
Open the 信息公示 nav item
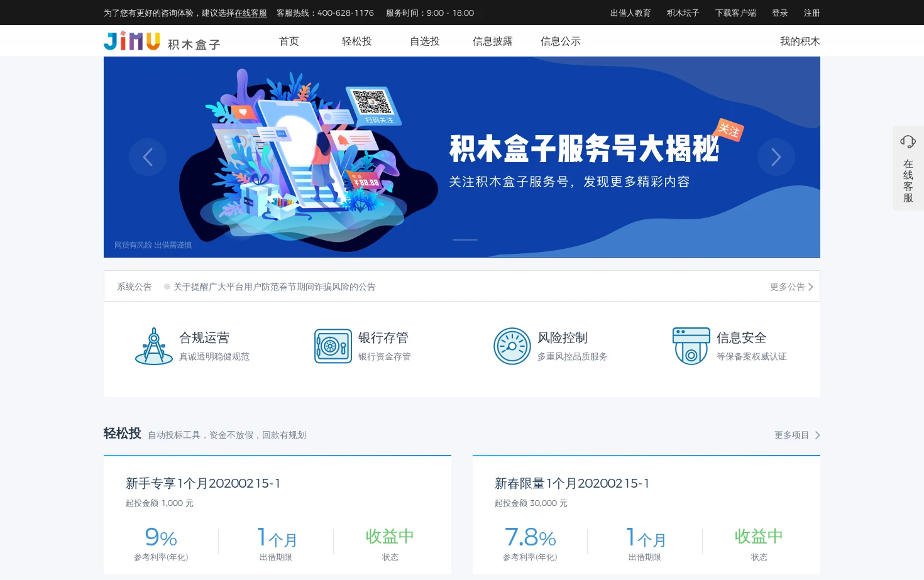561,41
